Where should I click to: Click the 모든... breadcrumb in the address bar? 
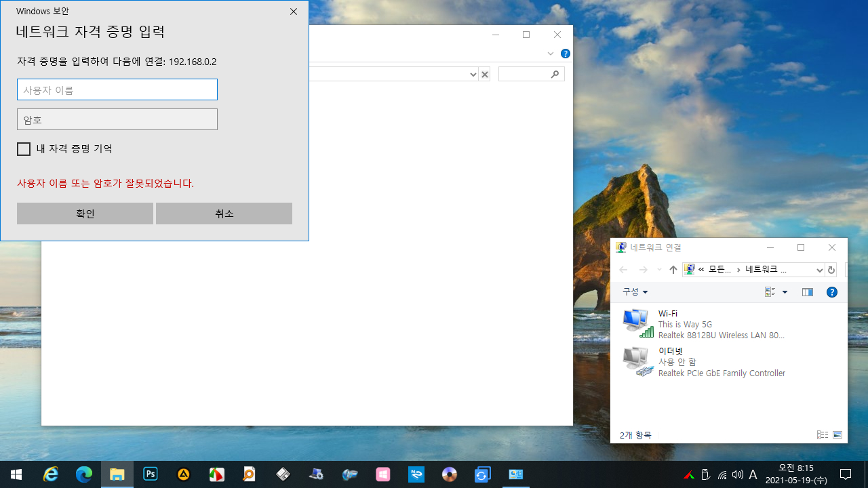720,270
